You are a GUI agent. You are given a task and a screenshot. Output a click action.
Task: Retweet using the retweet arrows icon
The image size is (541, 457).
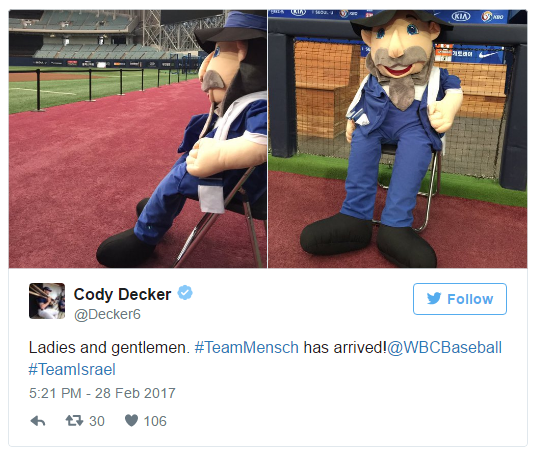pyautogui.click(x=75, y=420)
